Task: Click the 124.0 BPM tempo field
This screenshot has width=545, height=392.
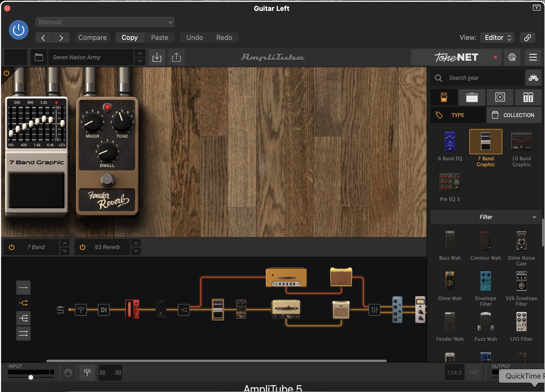Action: click(x=454, y=372)
